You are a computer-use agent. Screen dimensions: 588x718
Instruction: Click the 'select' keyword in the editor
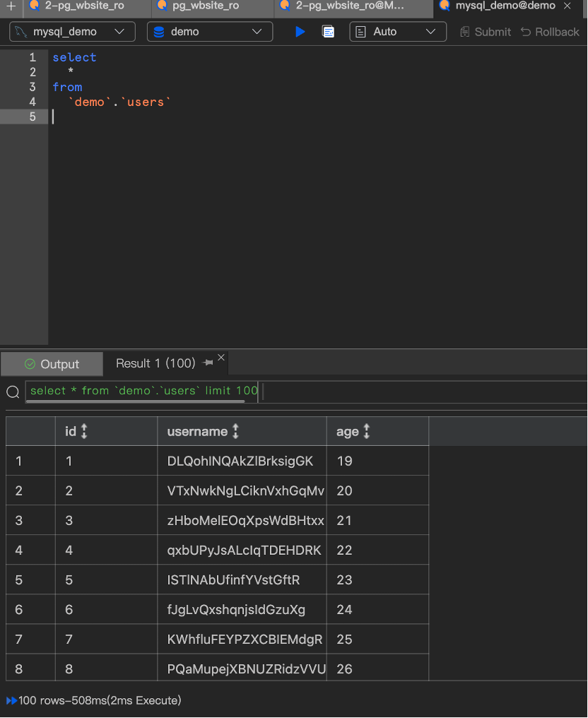pyautogui.click(x=74, y=57)
